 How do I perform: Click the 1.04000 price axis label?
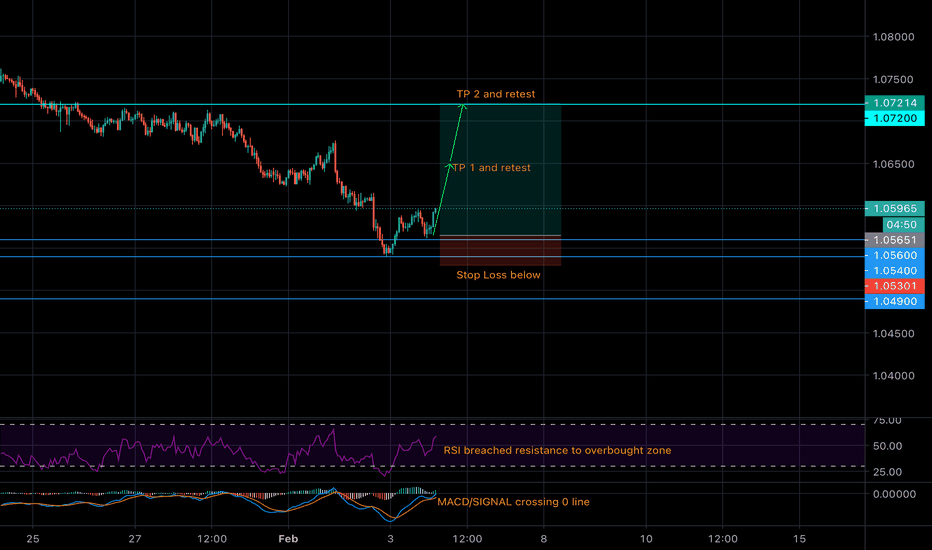click(893, 376)
